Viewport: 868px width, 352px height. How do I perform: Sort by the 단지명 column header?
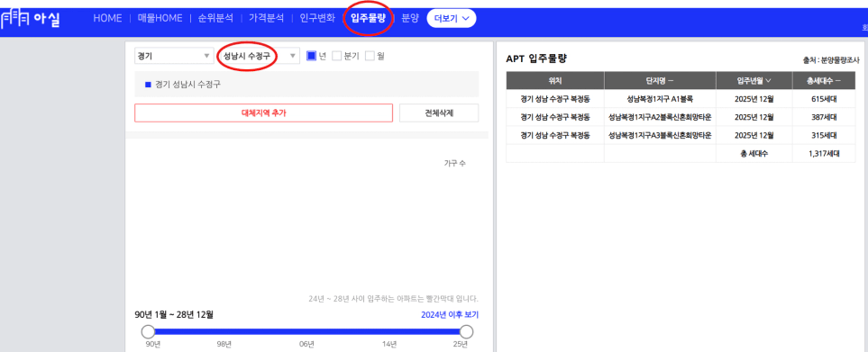660,80
